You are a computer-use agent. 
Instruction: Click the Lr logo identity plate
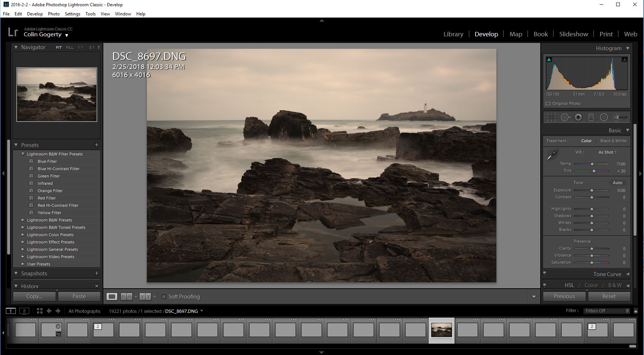13,32
